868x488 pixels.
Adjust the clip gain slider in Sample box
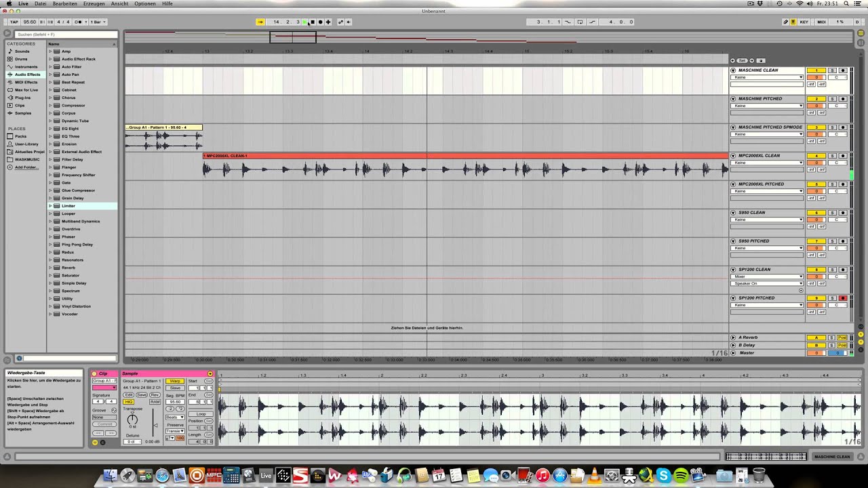tap(155, 426)
